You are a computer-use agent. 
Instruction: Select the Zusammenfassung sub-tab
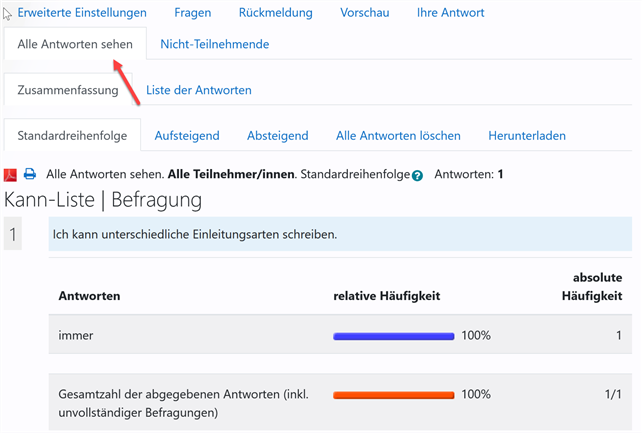click(x=68, y=90)
